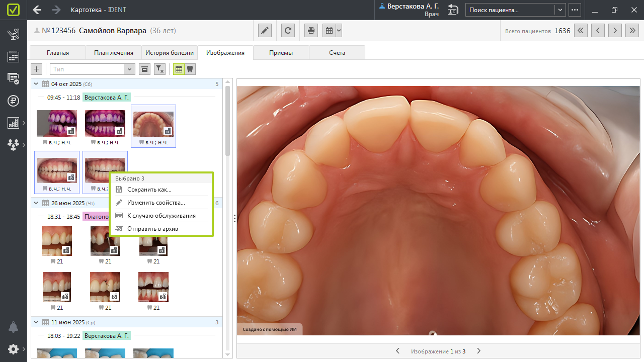Select Сохранить как... in context menu
Viewport: 644px width, 362px height.
[x=149, y=190]
